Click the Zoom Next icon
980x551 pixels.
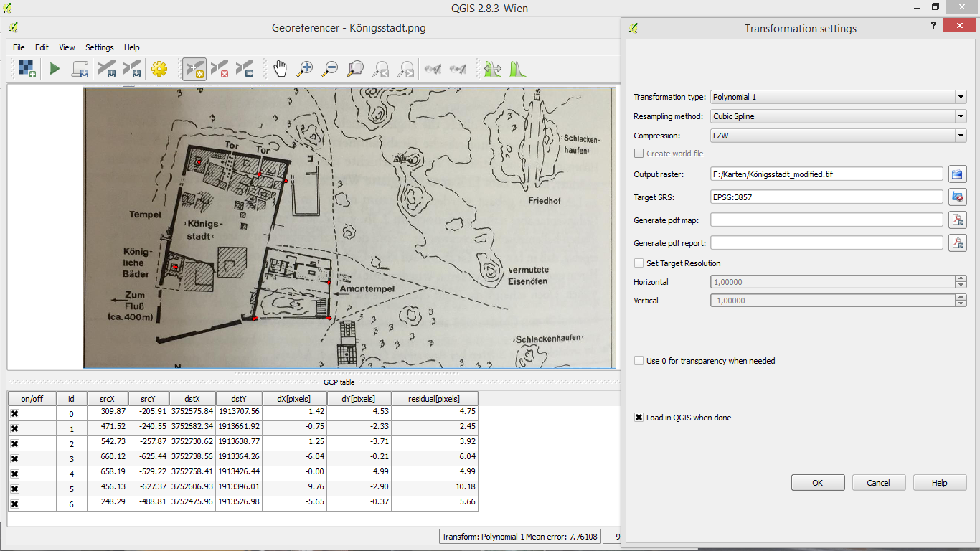pyautogui.click(x=405, y=69)
